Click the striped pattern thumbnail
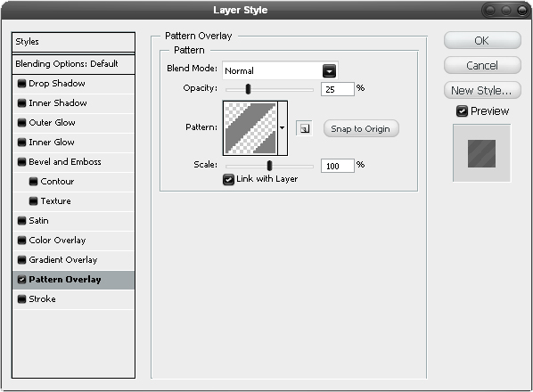533x392 pixels. pos(250,128)
